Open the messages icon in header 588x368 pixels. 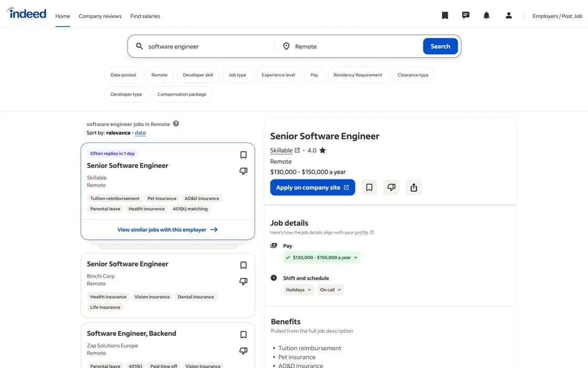[x=465, y=15]
